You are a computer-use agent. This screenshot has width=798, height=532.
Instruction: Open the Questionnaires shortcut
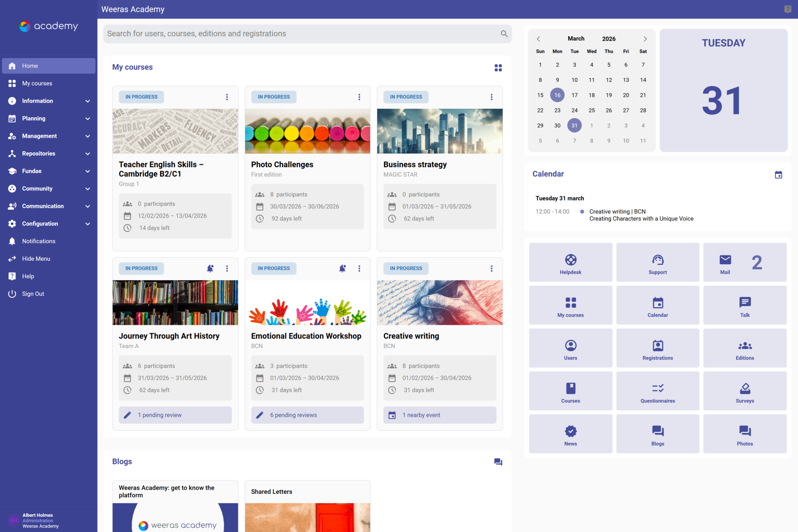[657, 391]
